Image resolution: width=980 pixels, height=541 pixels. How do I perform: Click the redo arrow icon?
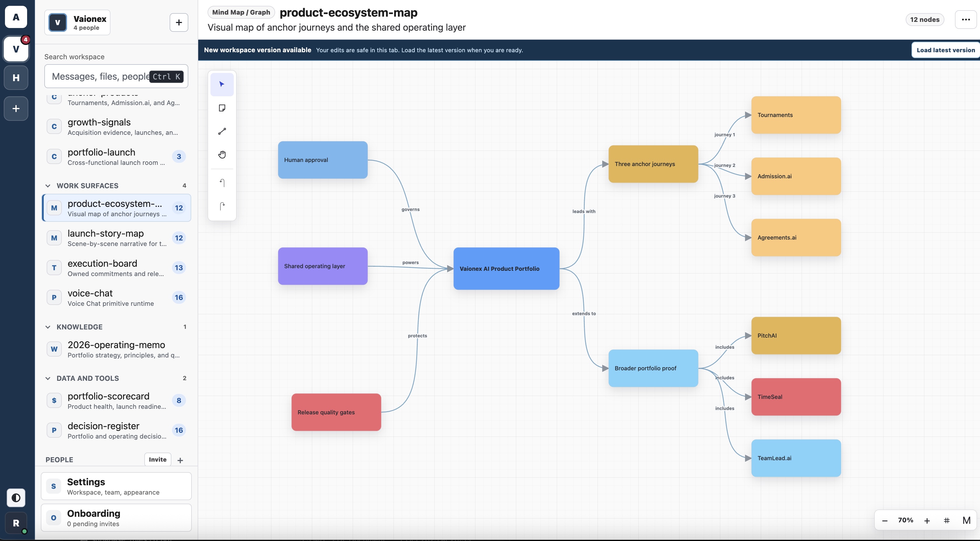coord(222,206)
